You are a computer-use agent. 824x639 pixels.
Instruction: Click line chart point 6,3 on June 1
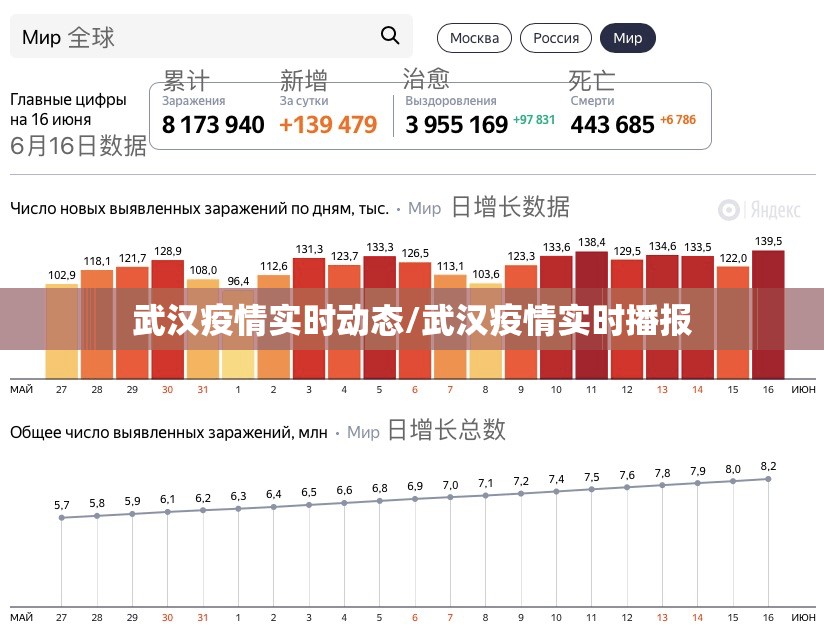click(x=238, y=509)
